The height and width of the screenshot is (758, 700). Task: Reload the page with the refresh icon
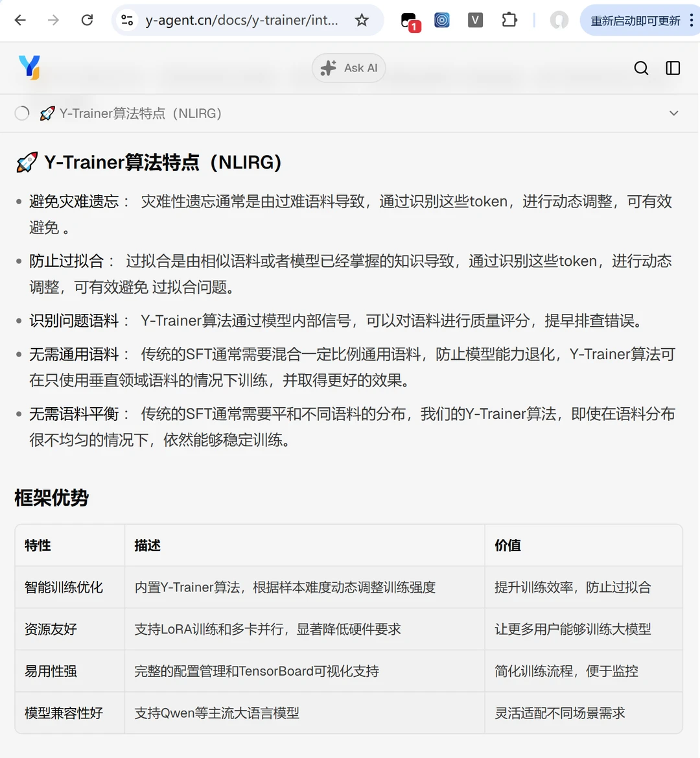(x=87, y=19)
